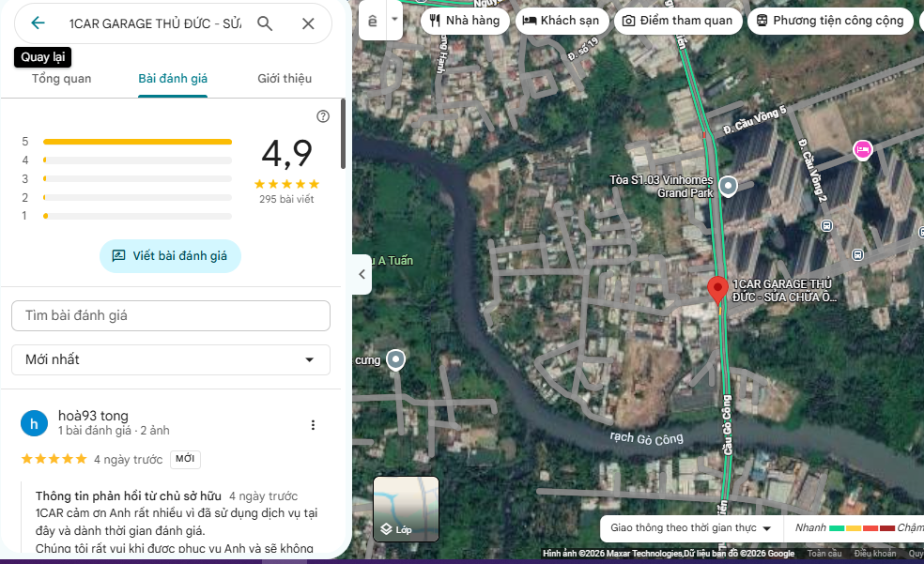
Task: Open hoà93 tong reviewer avatar
Action: [x=34, y=423]
